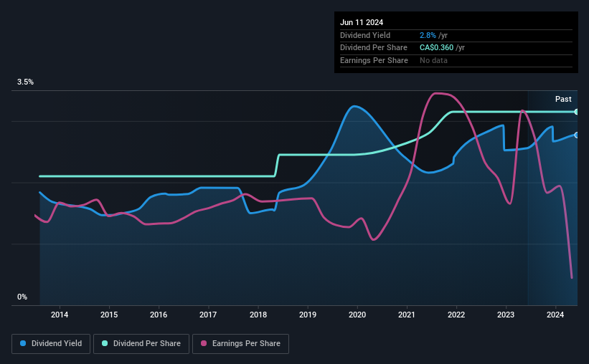This screenshot has width=589, height=364.
Task: Select the 2024 year axis label
Action: click(x=555, y=315)
